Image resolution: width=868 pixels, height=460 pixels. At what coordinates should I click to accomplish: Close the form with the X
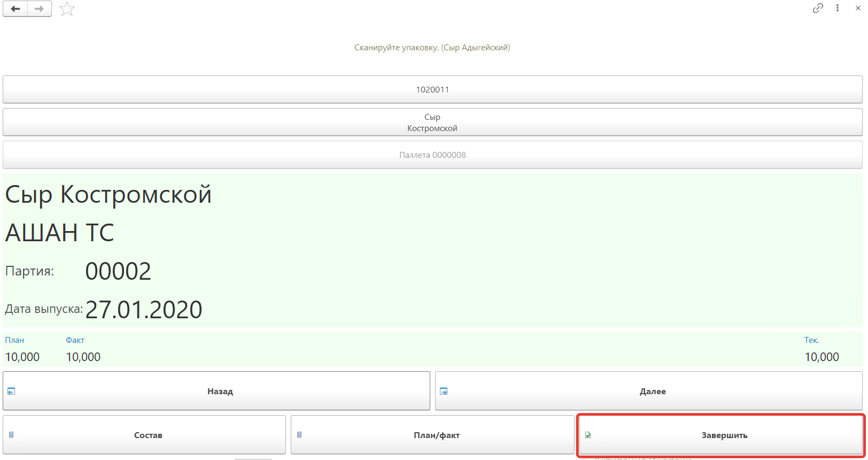(858, 8)
